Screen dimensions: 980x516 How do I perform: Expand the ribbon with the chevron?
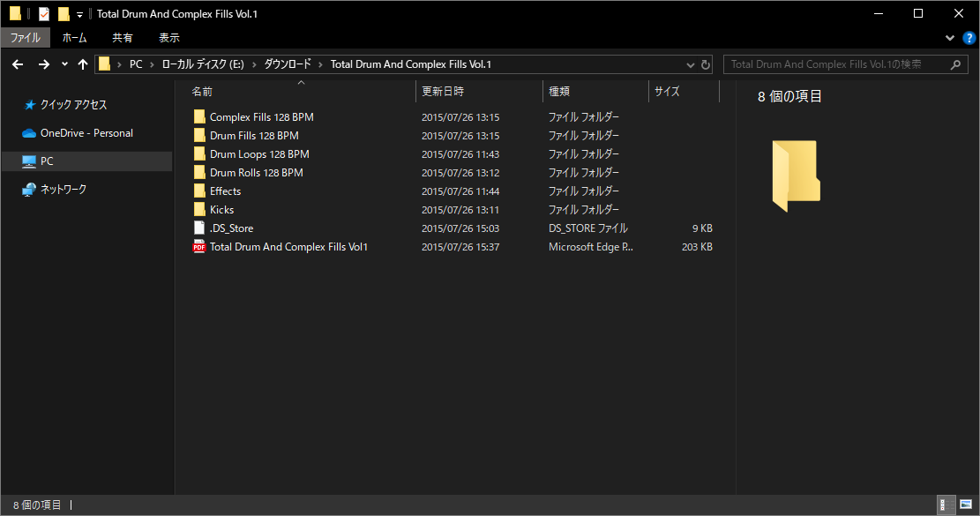point(950,38)
